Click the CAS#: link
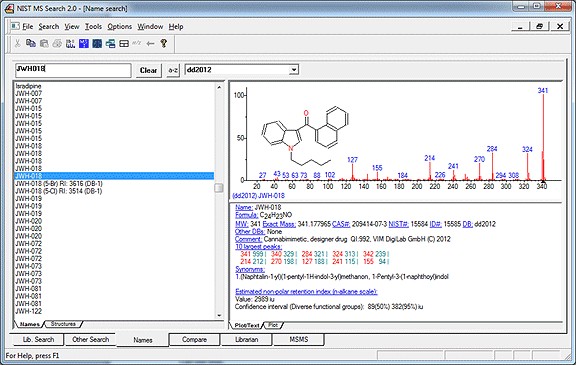The image size is (576, 365). coord(341,224)
